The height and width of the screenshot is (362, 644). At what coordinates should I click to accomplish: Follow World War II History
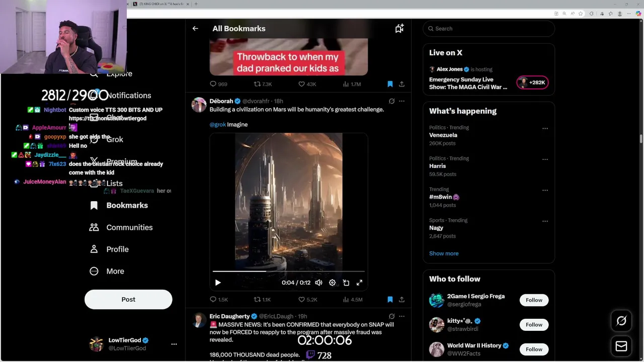point(534,349)
